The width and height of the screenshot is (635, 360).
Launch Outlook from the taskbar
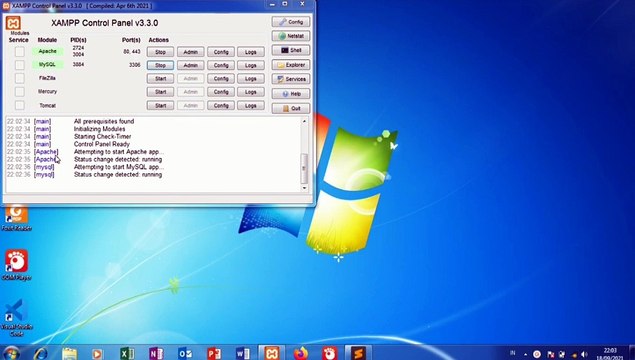click(x=185, y=354)
